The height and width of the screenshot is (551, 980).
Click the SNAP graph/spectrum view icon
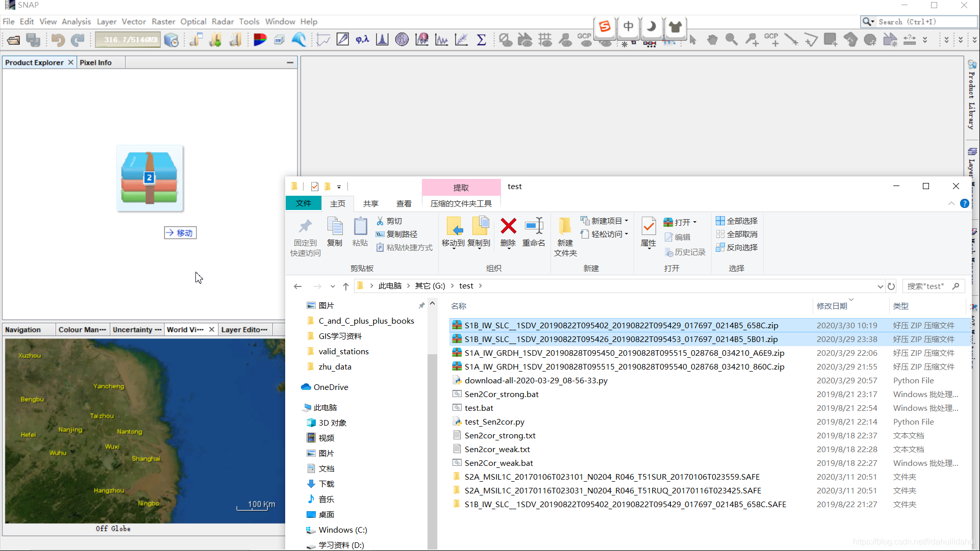(442, 40)
